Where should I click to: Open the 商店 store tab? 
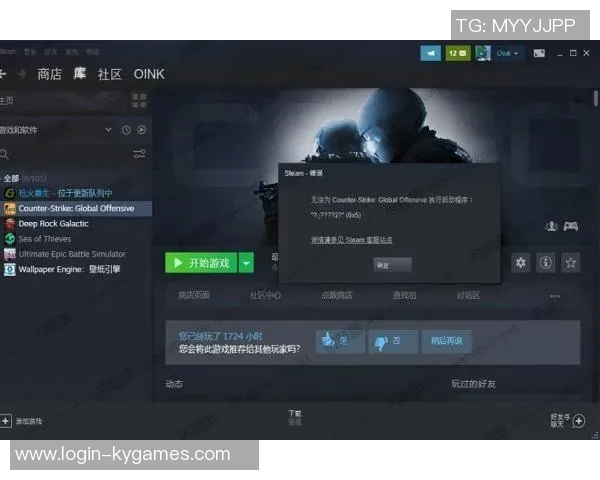49,74
